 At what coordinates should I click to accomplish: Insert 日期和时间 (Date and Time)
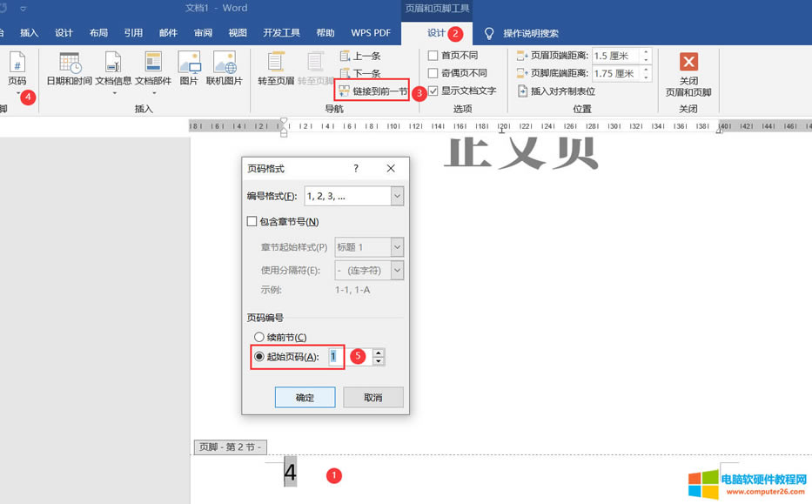tap(69, 70)
